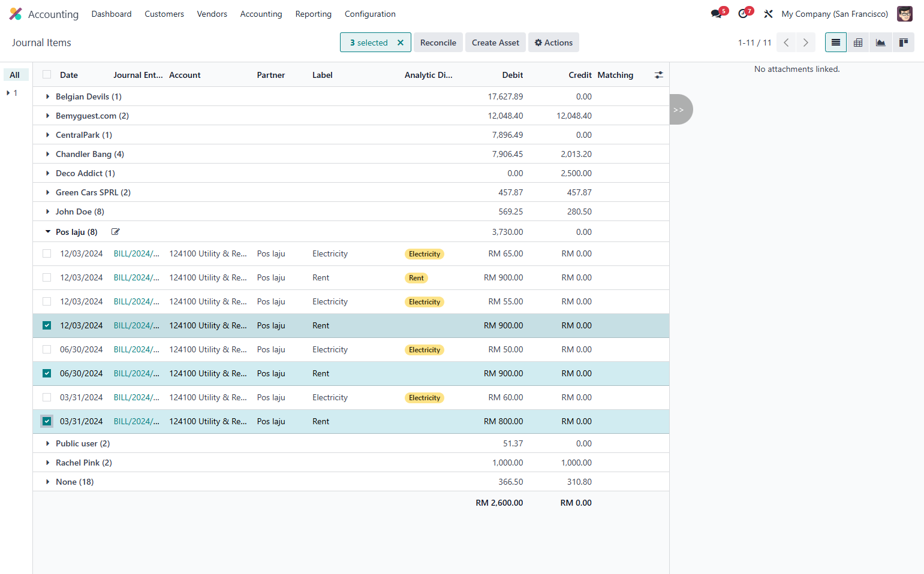924x574 pixels.
Task: Go to the previous page of records
Action: (786, 43)
